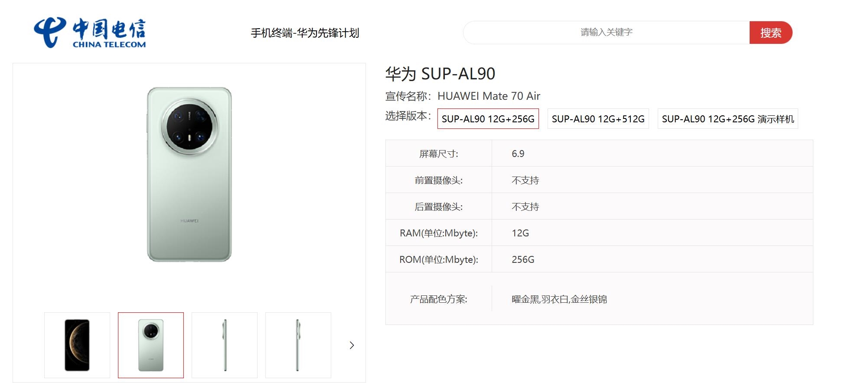This screenshot has width=868, height=383.
Task: Click the HUAWEI Mate 70 Air promo name
Action: [x=489, y=96]
